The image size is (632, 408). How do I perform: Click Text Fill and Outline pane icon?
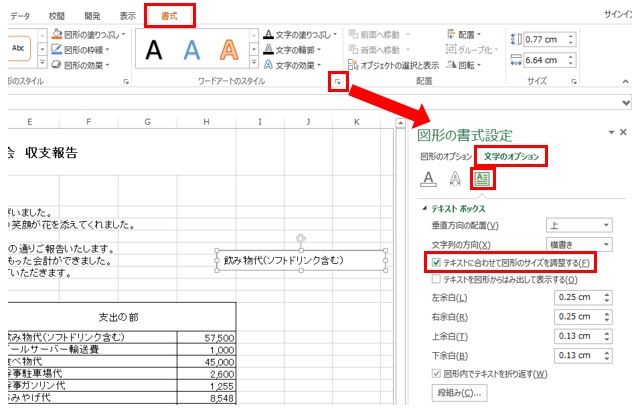[x=428, y=179]
